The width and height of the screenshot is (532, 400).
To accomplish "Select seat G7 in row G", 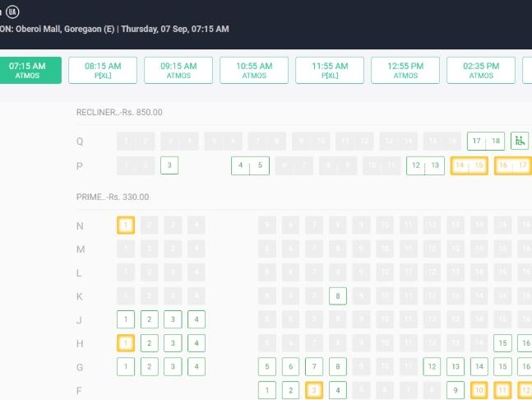I will pos(314,366).
